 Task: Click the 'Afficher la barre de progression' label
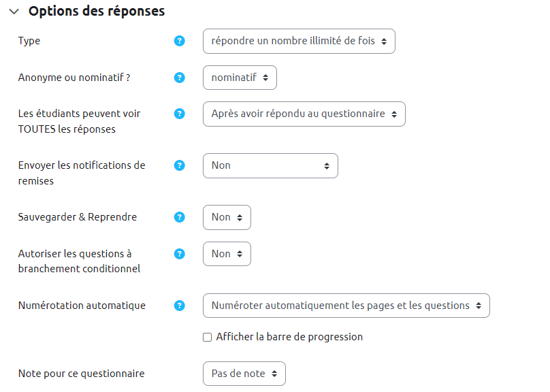289,337
